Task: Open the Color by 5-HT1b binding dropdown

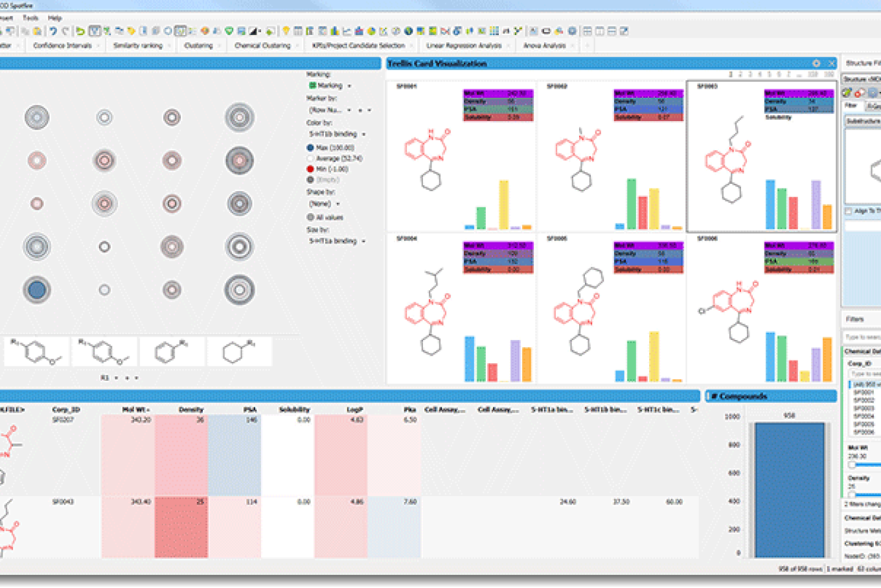Action: point(363,134)
